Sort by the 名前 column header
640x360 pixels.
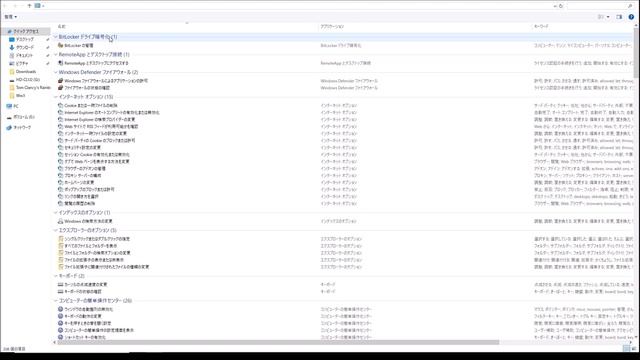(62, 26)
